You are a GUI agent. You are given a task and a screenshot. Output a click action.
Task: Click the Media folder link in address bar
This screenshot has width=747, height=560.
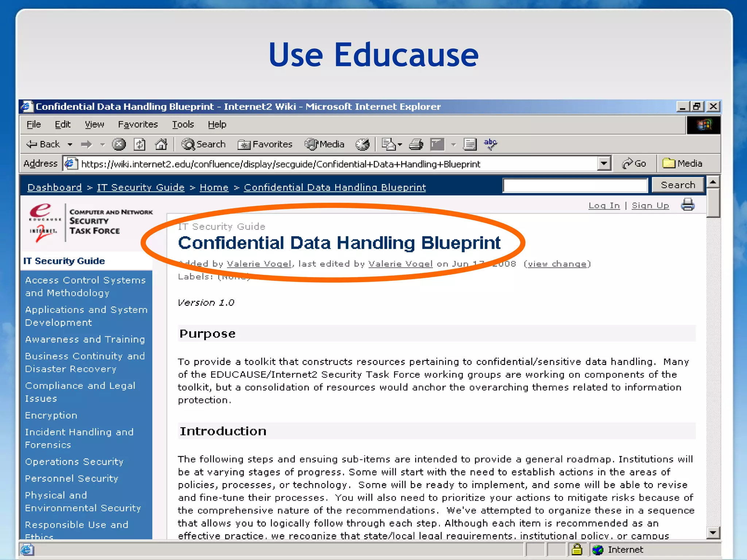point(682,163)
